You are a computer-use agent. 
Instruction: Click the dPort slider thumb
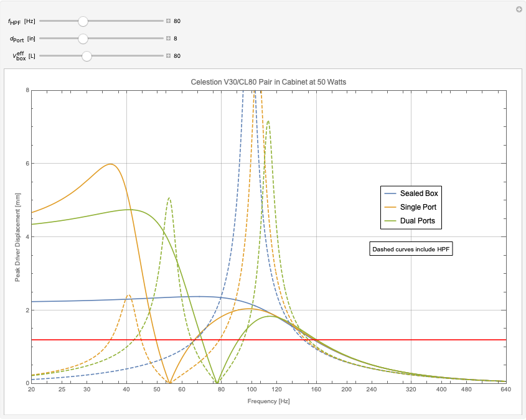tap(83, 39)
